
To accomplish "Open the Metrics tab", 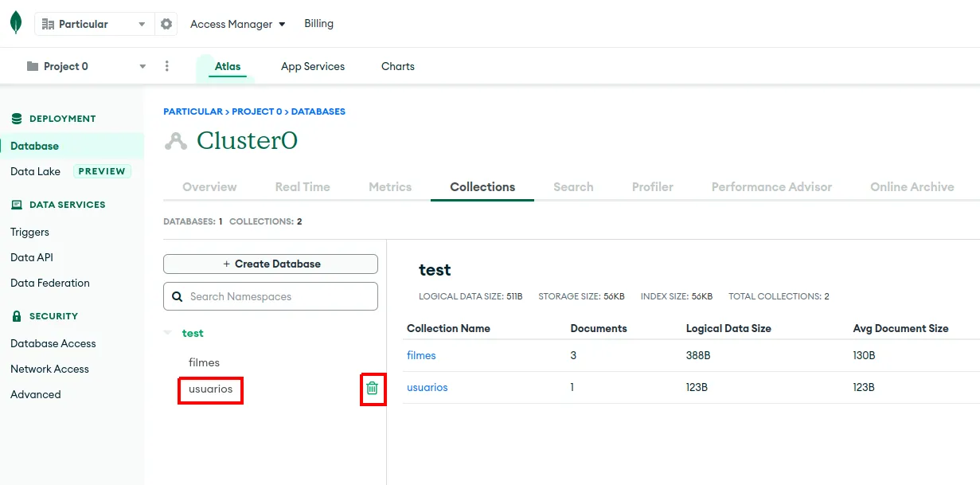I will [x=390, y=187].
